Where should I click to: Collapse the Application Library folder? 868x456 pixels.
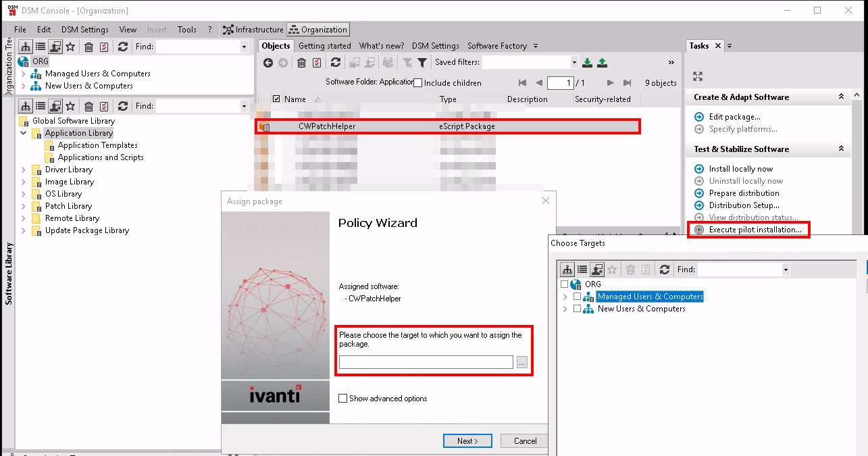coord(24,133)
